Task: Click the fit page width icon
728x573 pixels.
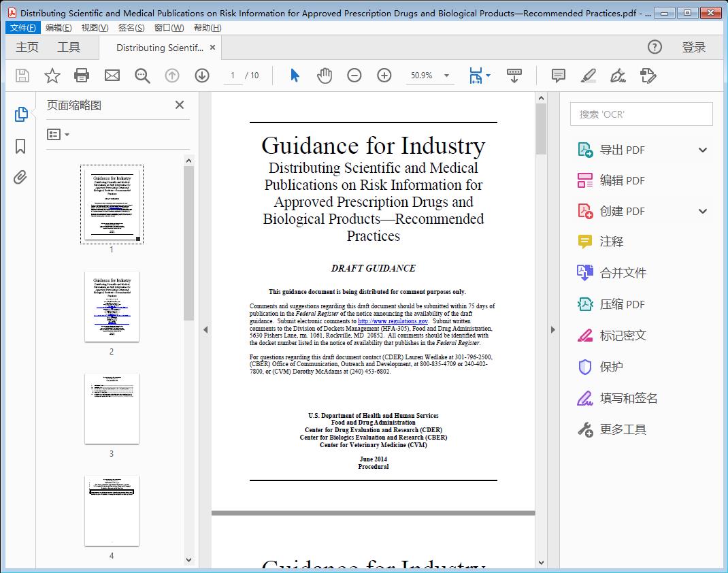Action: 476,76
